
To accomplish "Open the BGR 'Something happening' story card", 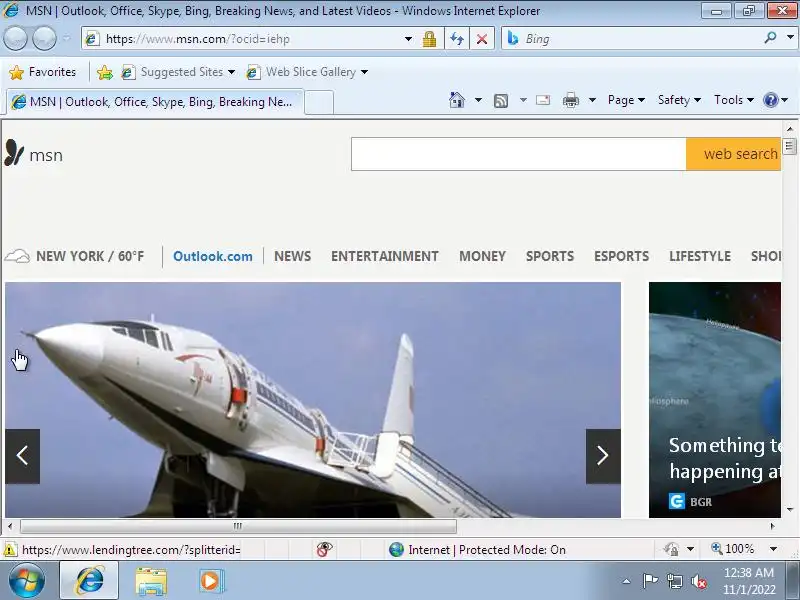I will pos(715,400).
